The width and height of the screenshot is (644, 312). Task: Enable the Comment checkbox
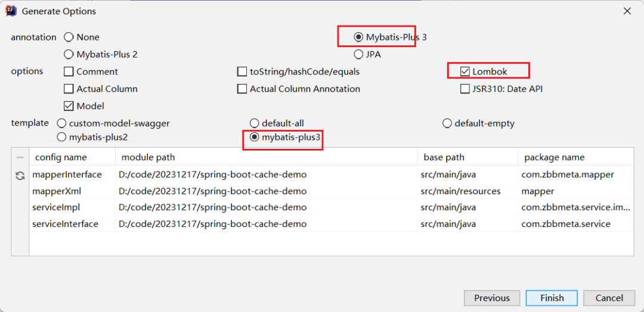(91, 71)
